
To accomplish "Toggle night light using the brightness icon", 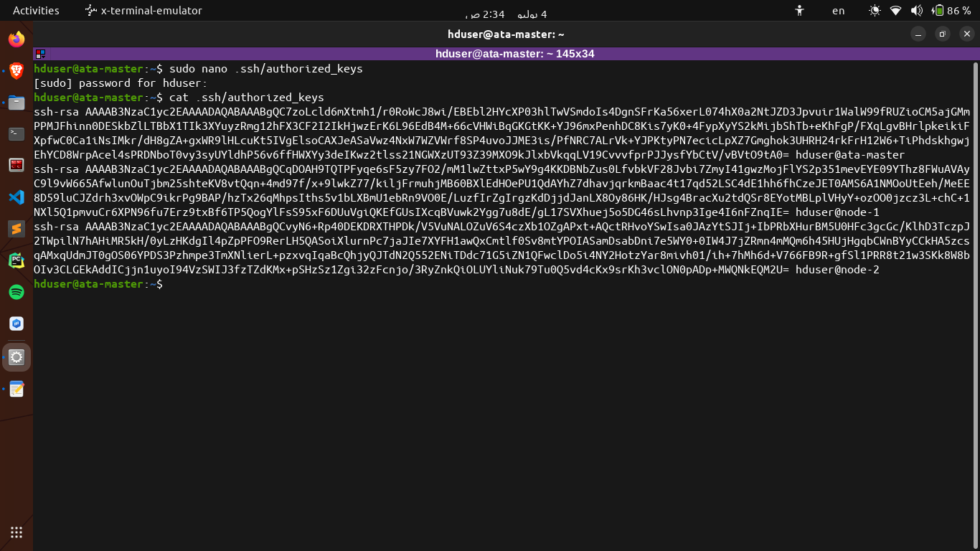I will [875, 10].
